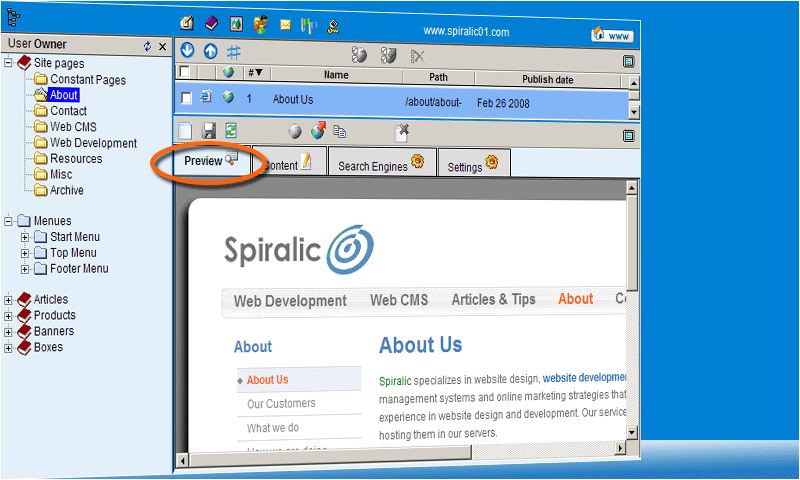Expand the Articles node
800x480 pixels.
8,300
